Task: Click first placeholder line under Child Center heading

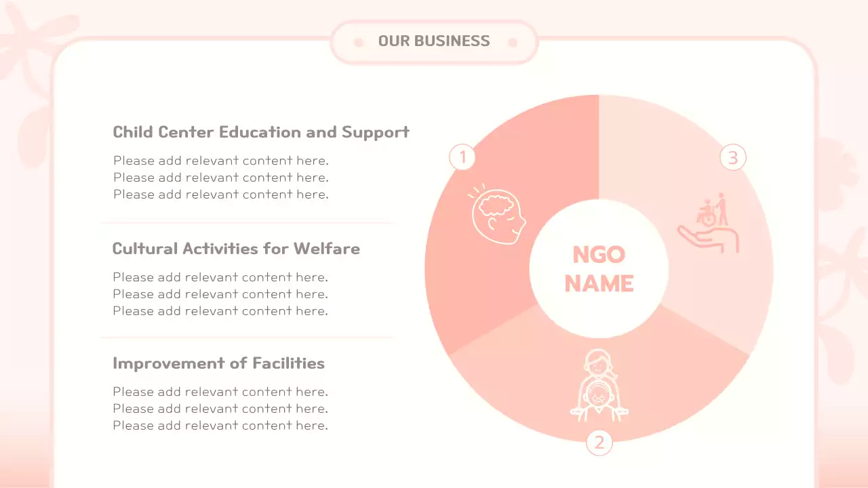Action: (221, 161)
